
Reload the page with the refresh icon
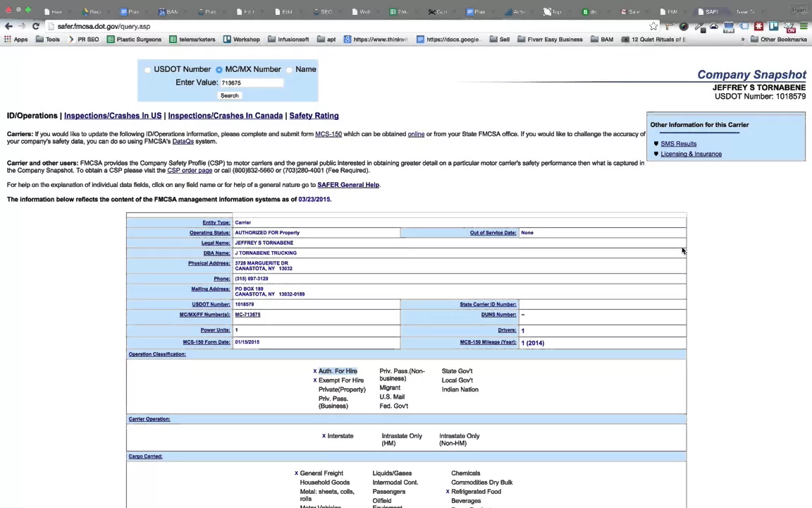36,26
